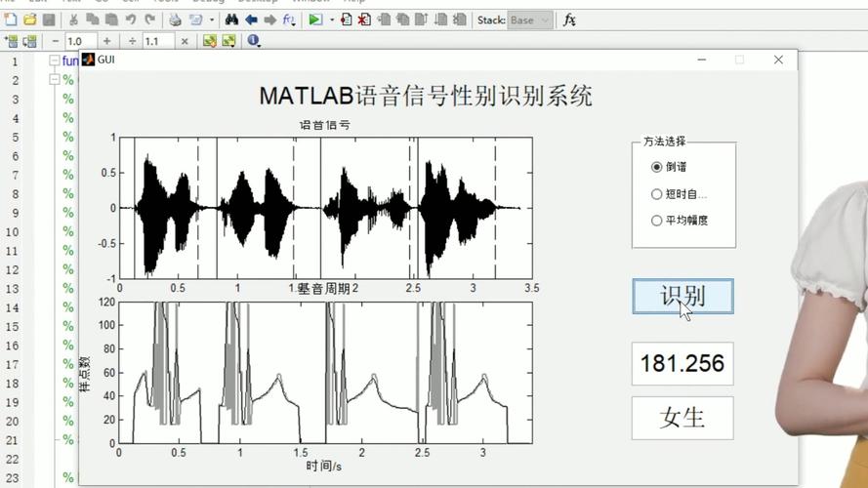Go forward with the gray right arrow
Viewport: 868px width, 488px height.
[x=269, y=20]
